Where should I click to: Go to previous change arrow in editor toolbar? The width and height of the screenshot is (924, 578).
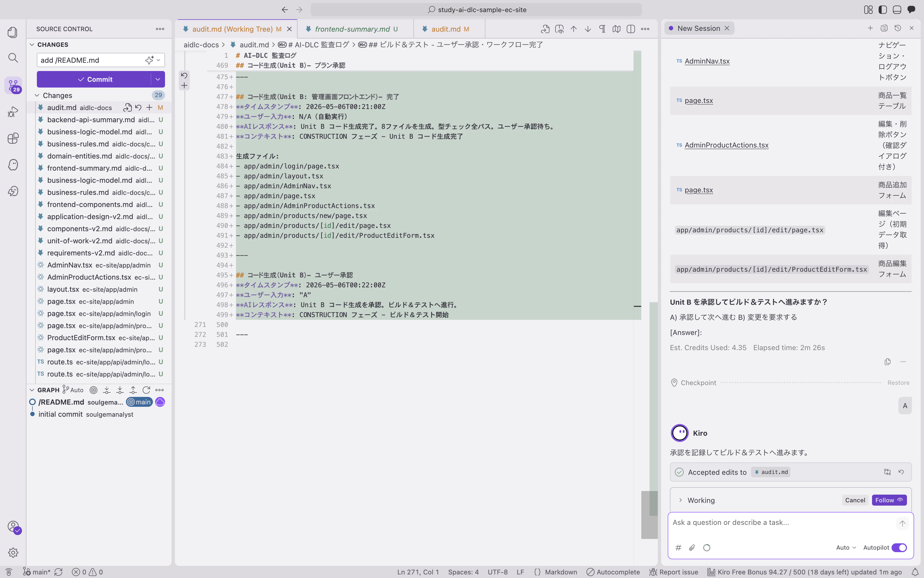tap(573, 29)
